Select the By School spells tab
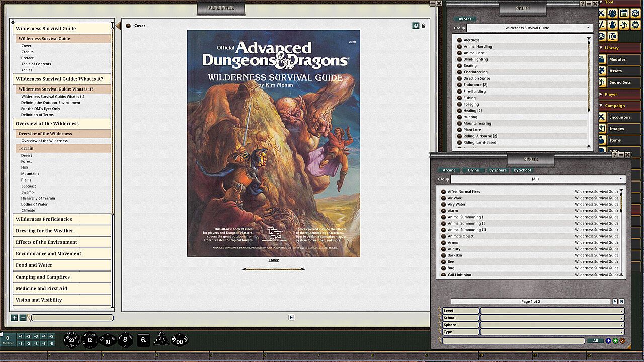 coord(522,170)
